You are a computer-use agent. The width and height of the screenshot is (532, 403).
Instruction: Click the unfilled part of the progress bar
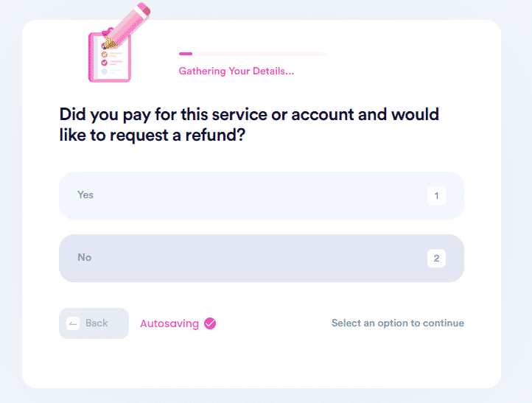(x=259, y=54)
